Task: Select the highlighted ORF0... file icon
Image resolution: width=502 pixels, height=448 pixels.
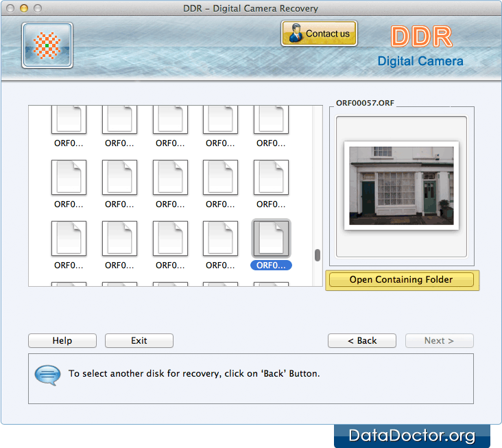Action: 271,238
